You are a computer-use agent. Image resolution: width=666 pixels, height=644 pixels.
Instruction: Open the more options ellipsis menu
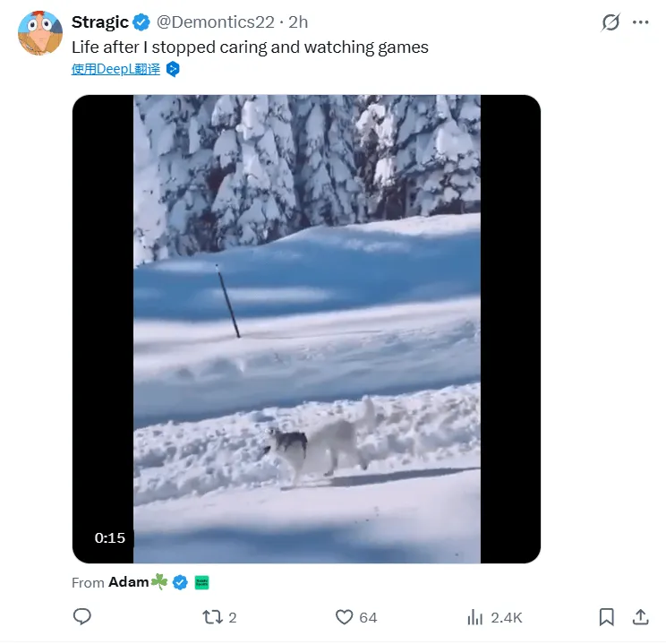click(x=641, y=22)
